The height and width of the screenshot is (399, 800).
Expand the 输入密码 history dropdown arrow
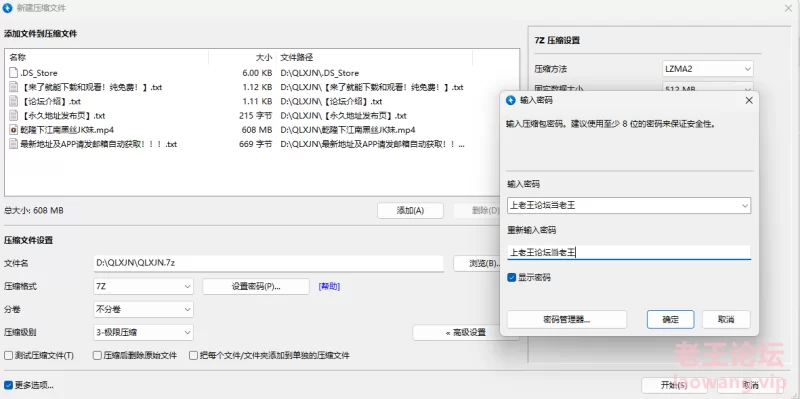(745, 206)
